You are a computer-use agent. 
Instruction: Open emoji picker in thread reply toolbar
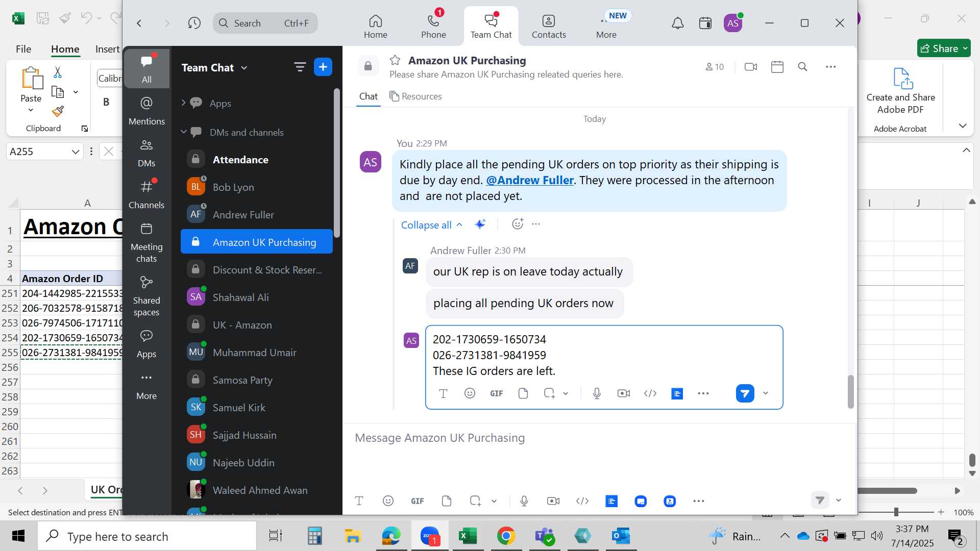(470, 393)
